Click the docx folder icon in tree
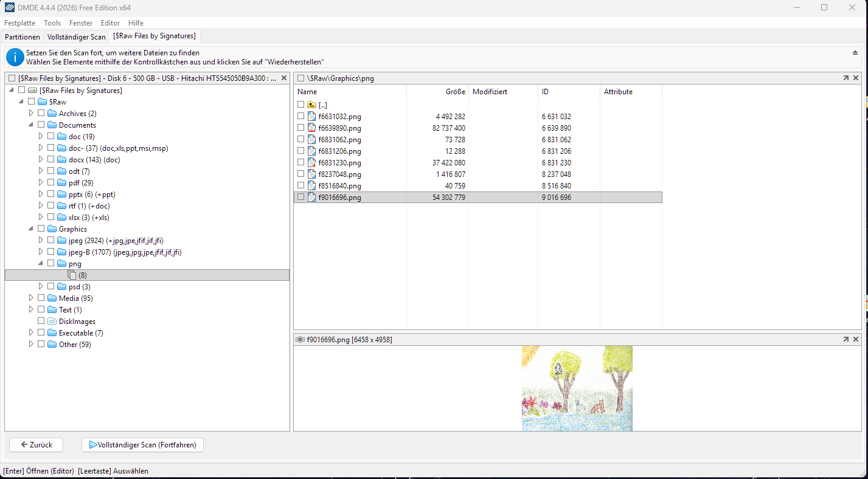 click(x=61, y=159)
